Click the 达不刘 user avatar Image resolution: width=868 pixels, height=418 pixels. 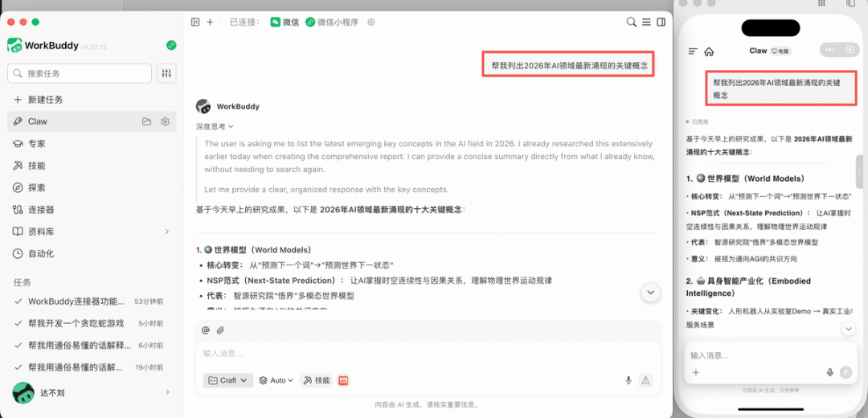tap(23, 393)
